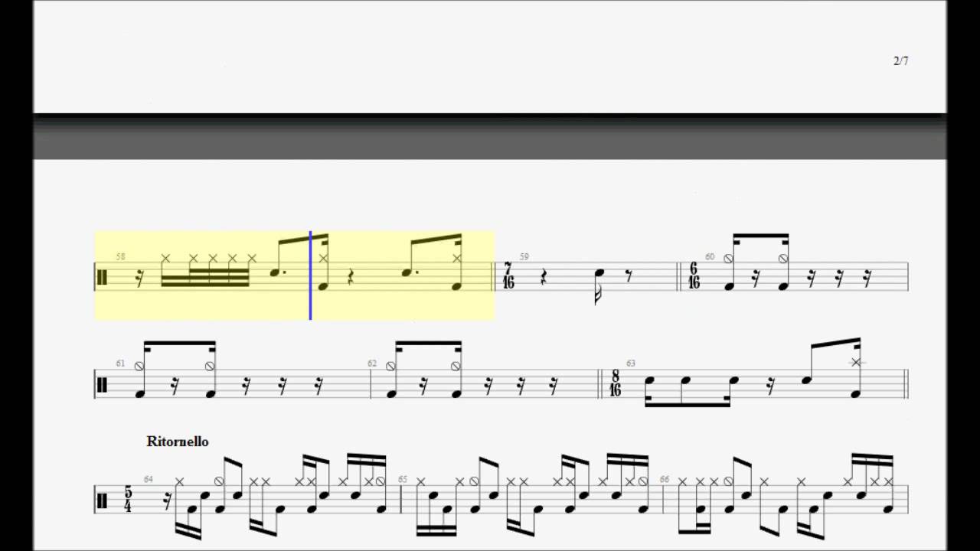This screenshot has width=980, height=551.
Task: Click measure number 66
Action: [665, 479]
